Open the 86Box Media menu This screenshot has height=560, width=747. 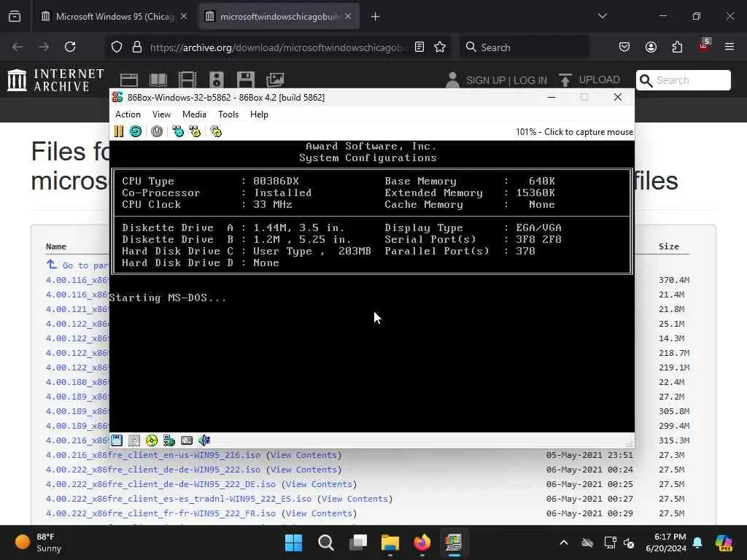[x=194, y=114]
